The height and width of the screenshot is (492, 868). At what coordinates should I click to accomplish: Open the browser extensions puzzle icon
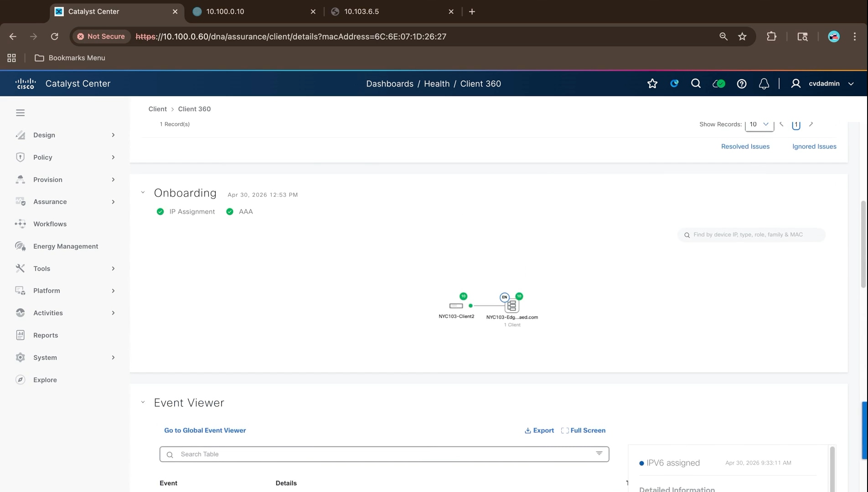(x=771, y=36)
